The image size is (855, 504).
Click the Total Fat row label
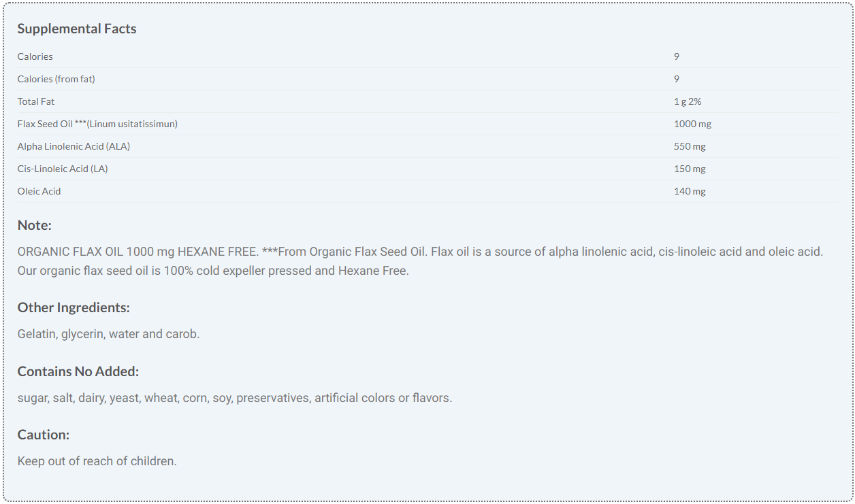[x=36, y=101]
